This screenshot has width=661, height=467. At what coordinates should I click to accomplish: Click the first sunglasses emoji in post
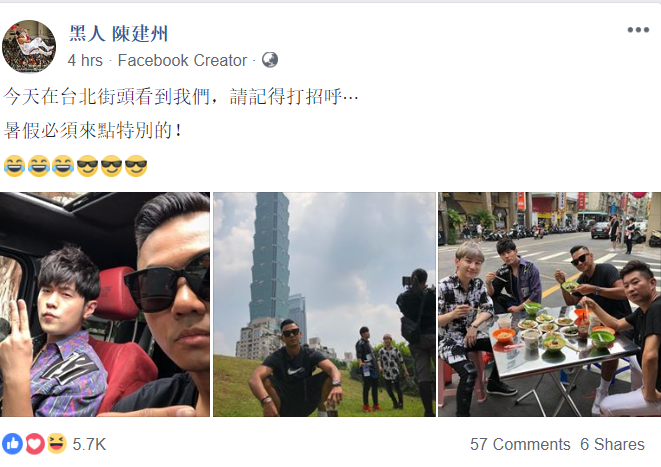tap(88, 166)
